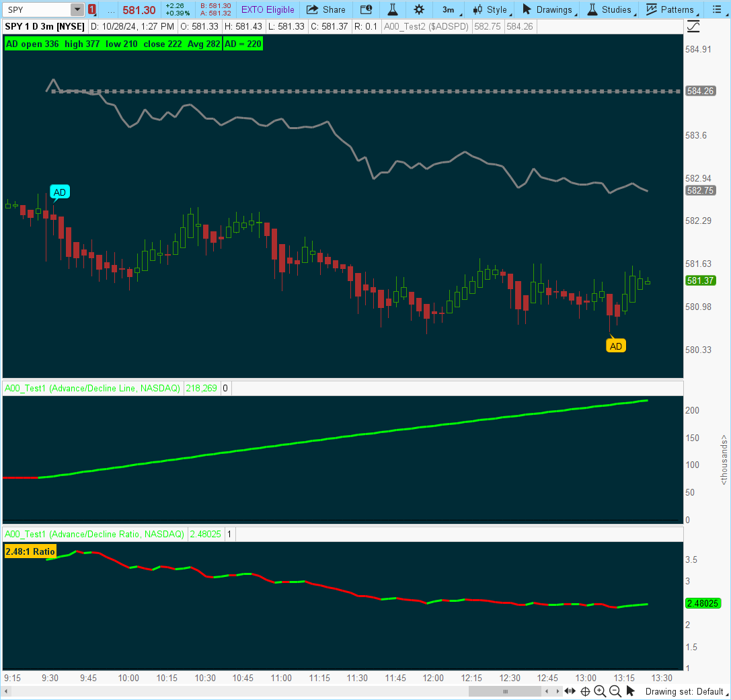Open chart settings gear icon

point(419,9)
